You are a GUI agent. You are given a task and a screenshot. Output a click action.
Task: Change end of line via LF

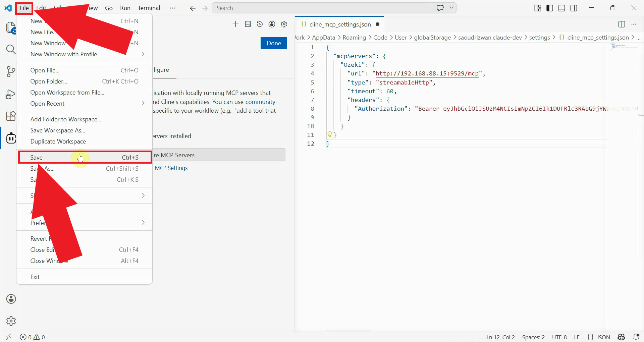[577, 337]
